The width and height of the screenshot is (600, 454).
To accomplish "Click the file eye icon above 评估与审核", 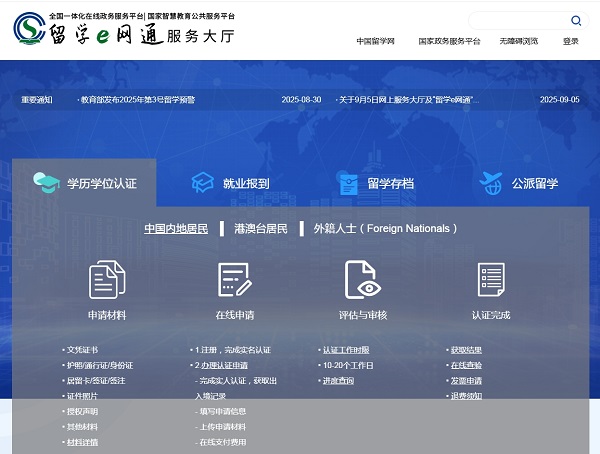I will (x=363, y=280).
